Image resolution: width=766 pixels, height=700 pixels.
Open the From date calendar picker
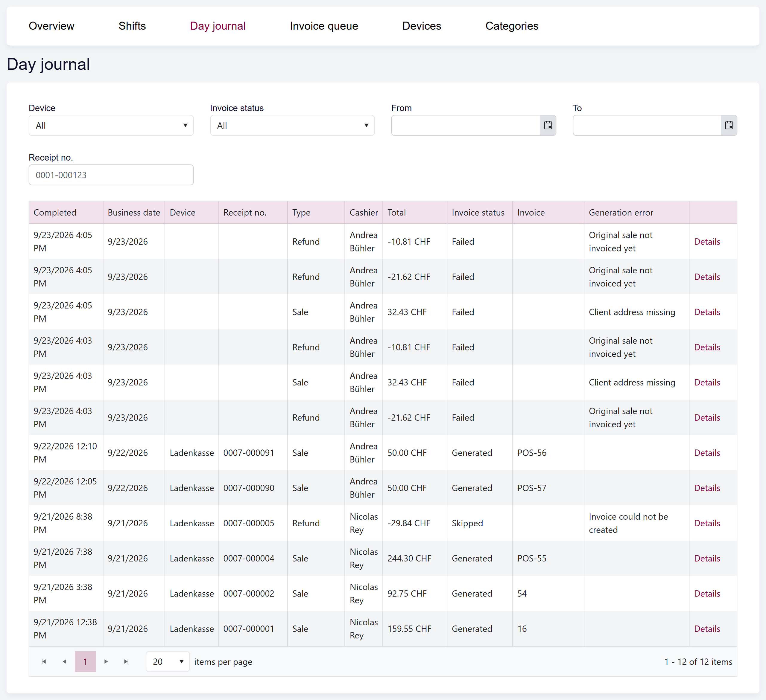548,125
